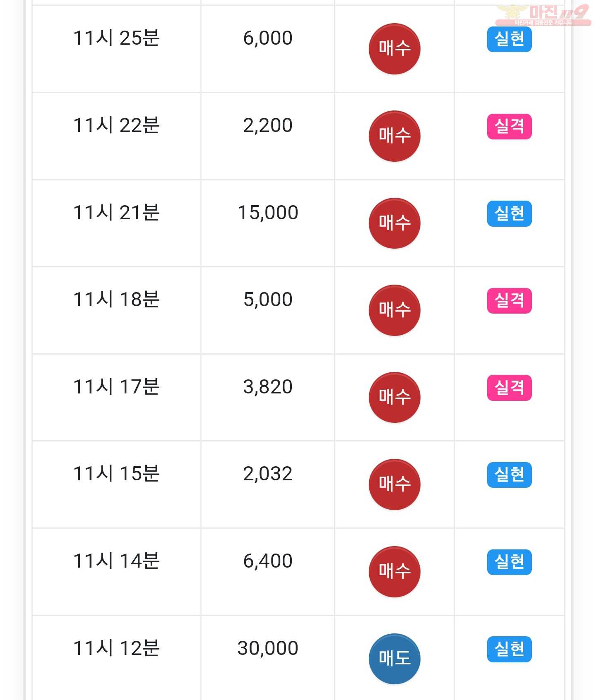Select the 매수 circle for 11시 15분
596x700 pixels.
coord(394,484)
